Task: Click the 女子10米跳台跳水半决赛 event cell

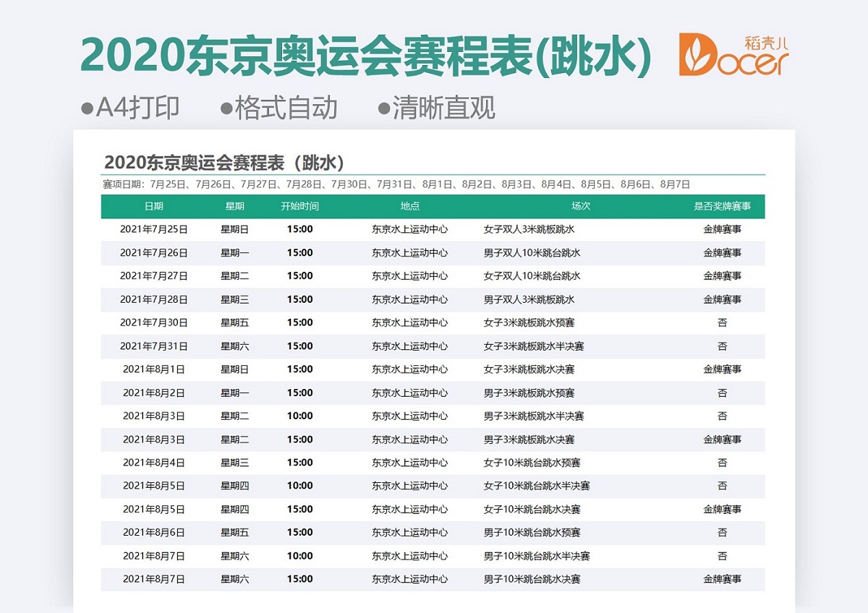Action: tap(536, 486)
